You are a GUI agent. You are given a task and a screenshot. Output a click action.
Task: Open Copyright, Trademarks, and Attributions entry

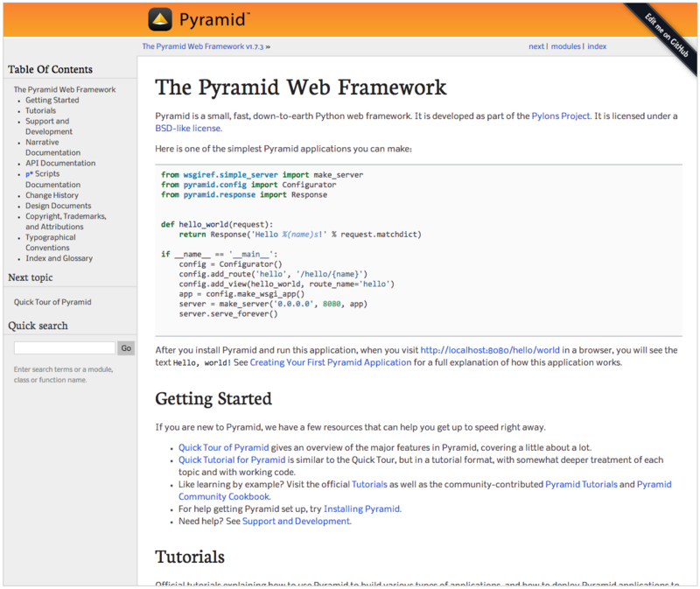coord(66,221)
